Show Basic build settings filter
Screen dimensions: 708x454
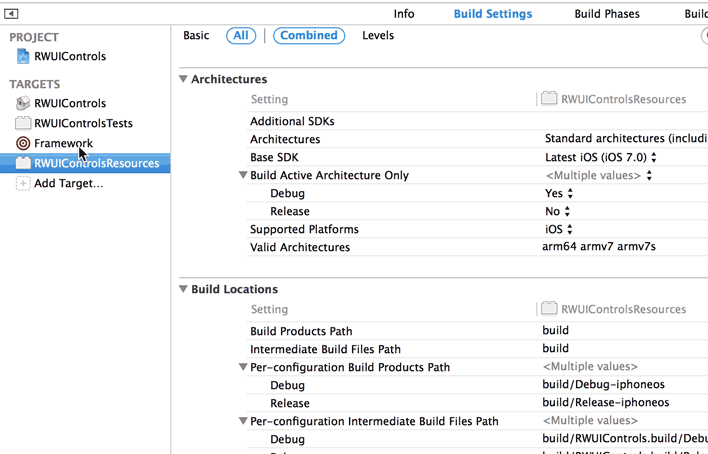pos(196,35)
